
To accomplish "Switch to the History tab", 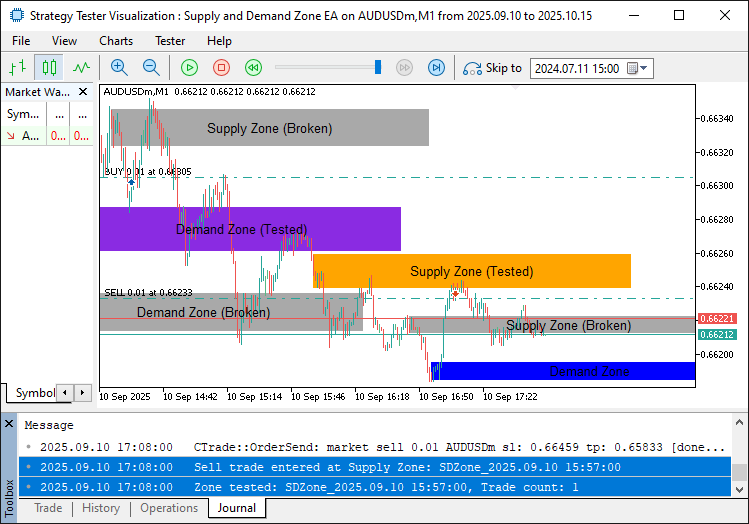I will click(101, 508).
